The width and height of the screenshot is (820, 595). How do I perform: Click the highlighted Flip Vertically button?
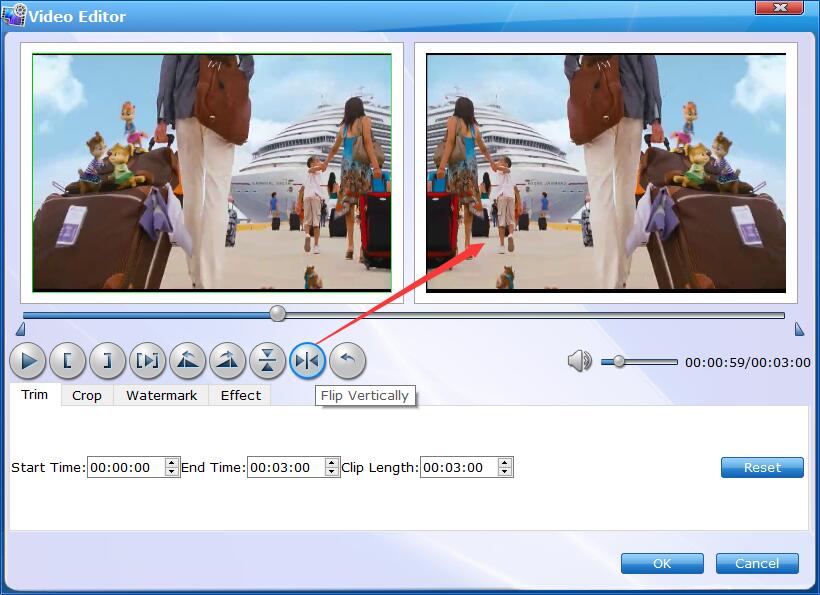click(x=307, y=360)
